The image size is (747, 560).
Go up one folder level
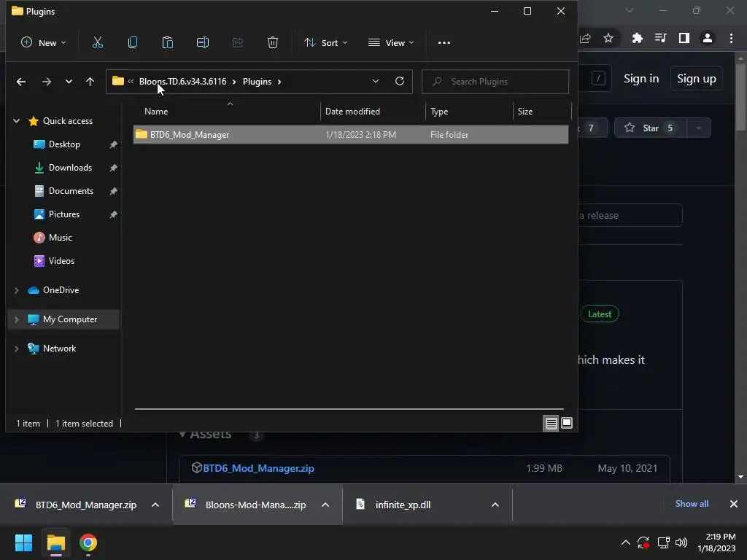pos(90,82)
